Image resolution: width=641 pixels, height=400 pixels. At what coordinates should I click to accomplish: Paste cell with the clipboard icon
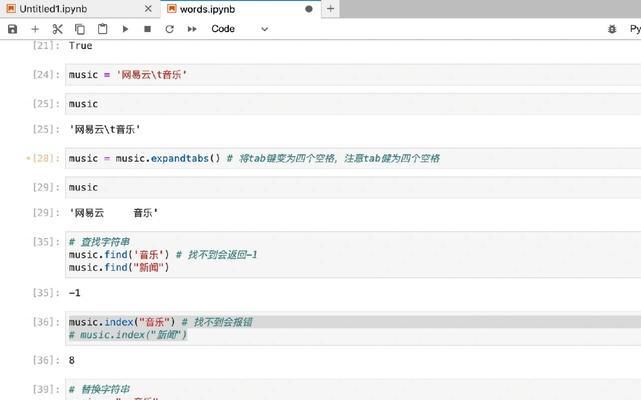(102, 29)
